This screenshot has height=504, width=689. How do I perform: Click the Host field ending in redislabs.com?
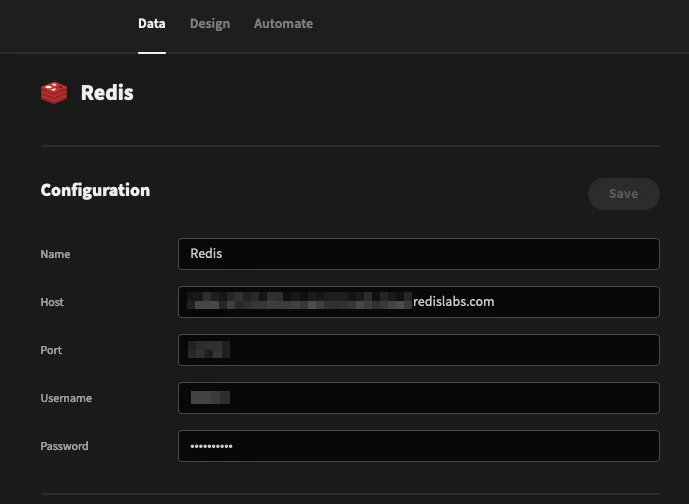point(419,302)
